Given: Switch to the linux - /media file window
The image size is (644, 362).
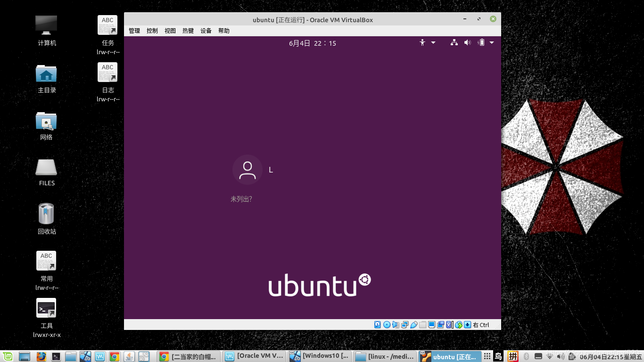Looking at the screenshot, I should pyautogui.click(x=385, y=356).
